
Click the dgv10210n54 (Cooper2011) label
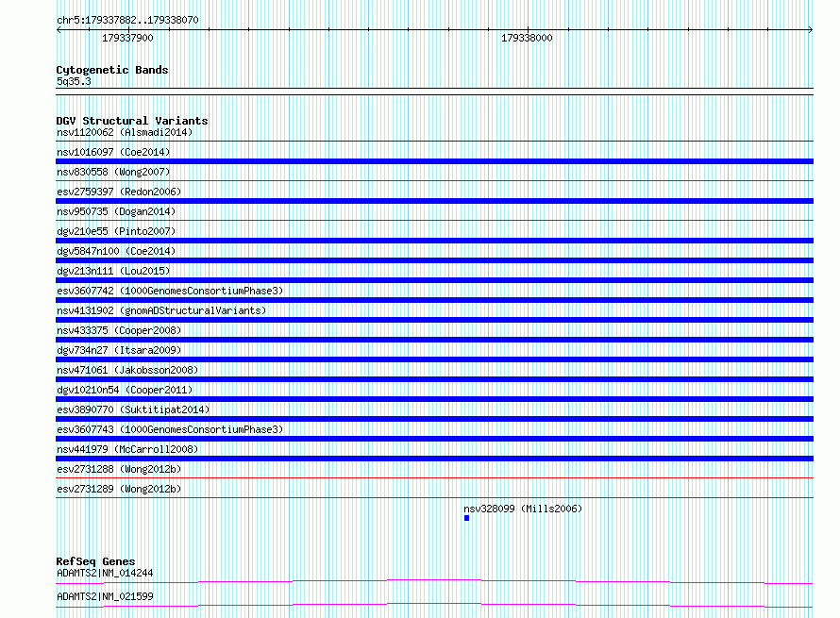point(125,390)
